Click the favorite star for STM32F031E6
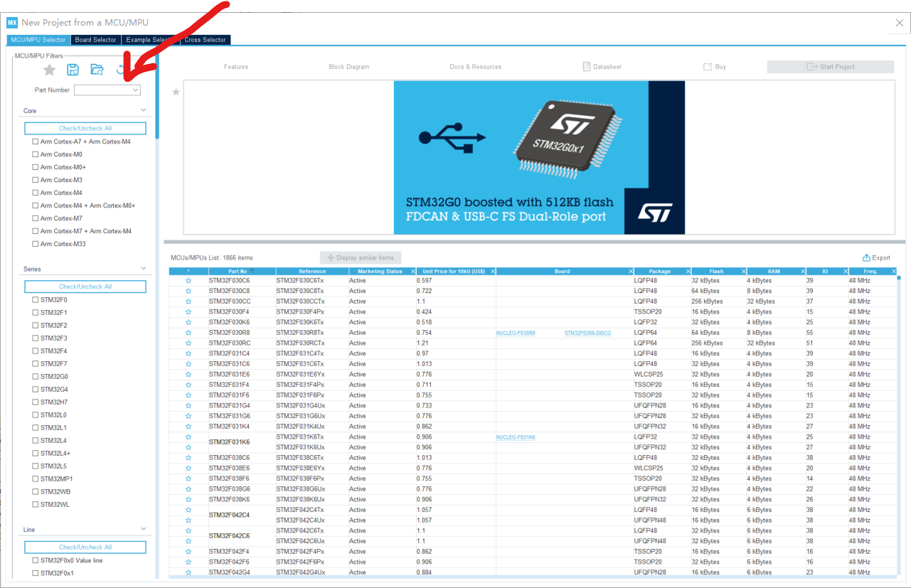911x588 pixels. point(188,375)
